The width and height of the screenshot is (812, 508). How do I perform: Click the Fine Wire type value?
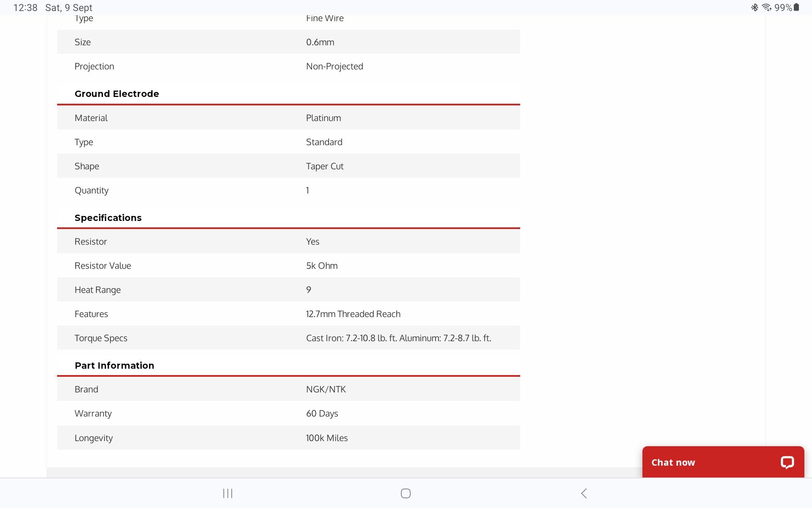(x=325, y=19)
